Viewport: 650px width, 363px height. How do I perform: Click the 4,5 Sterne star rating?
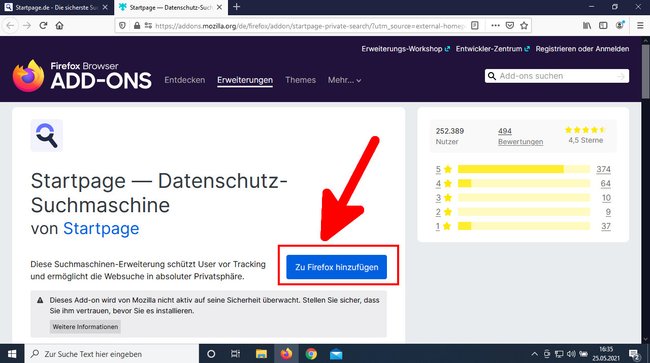585,135
